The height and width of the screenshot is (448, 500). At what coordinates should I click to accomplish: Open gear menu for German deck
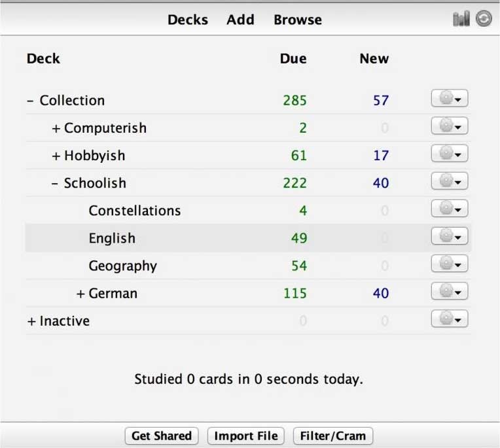tap(450, 292)
